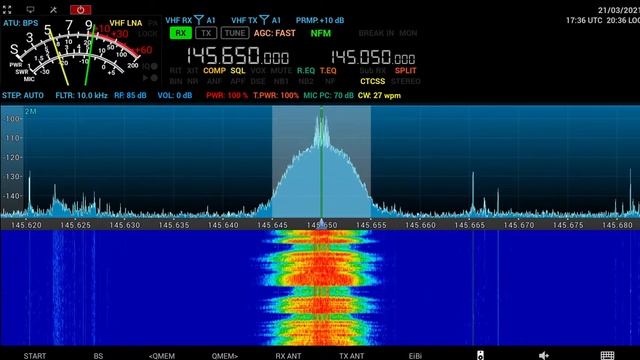The image size is (640, 360).
Task: Go to next memory QMEM>
Action: click(224, 356)
